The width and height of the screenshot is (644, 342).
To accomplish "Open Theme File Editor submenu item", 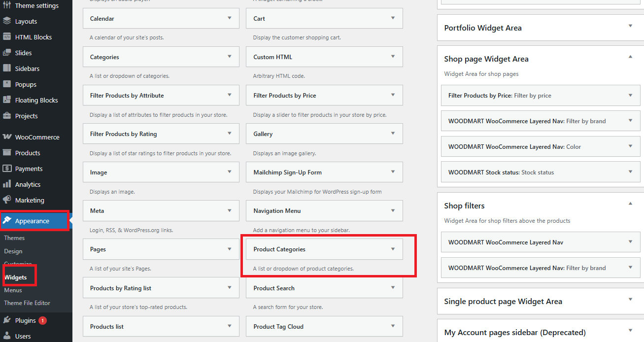I will [x=27, y=303].
